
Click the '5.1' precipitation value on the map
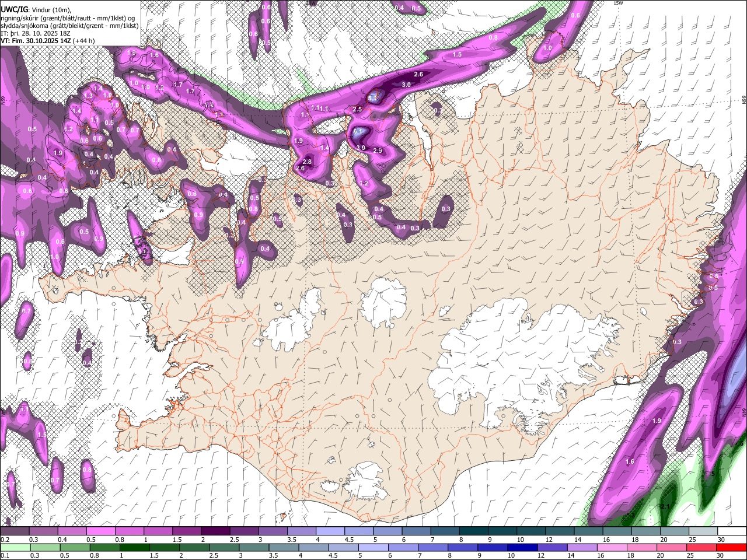(x=373, y=99)
